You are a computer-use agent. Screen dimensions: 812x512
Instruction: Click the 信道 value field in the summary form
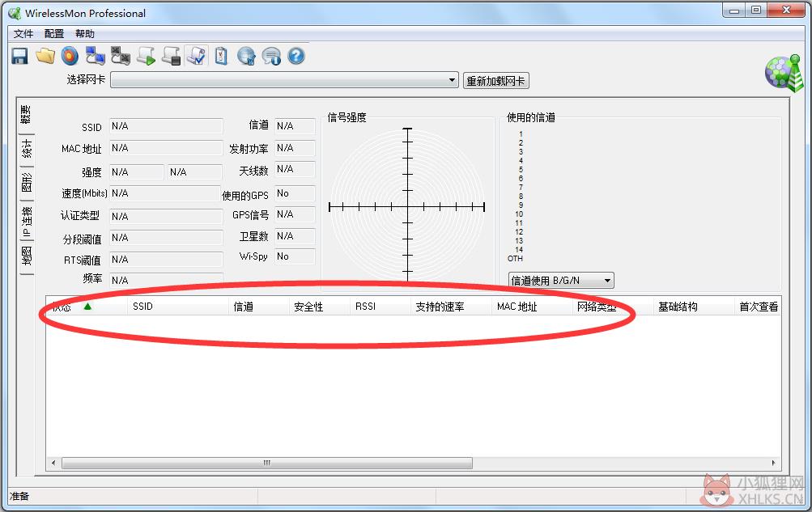[295, 126]
